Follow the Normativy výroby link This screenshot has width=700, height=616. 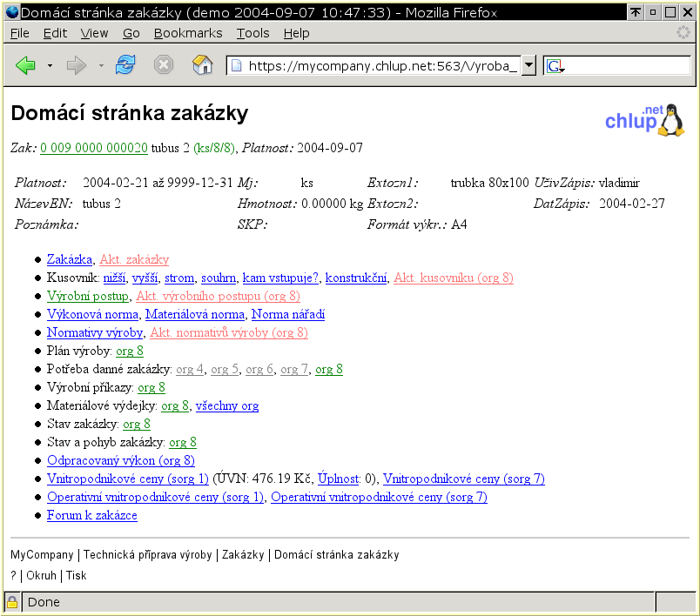pyautogui.click(x=95, y=332)
